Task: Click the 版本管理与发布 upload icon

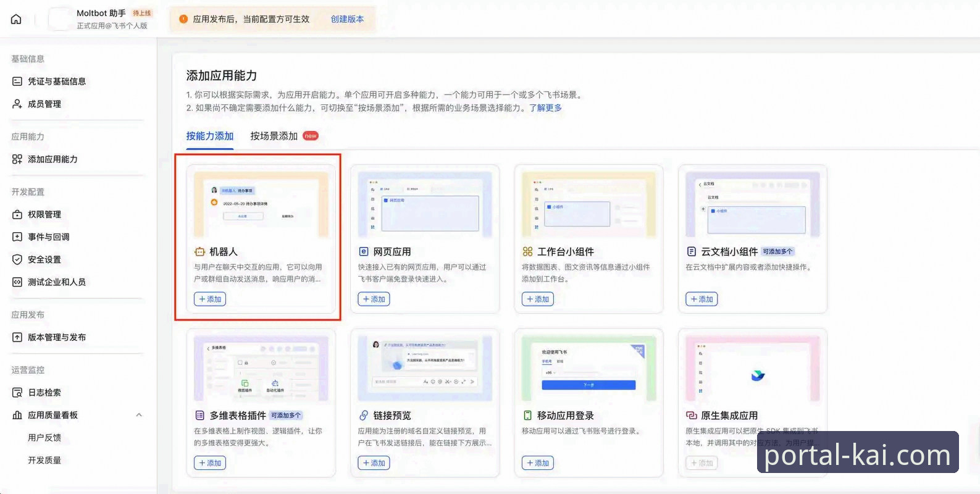Action: [x=17, y=337]
